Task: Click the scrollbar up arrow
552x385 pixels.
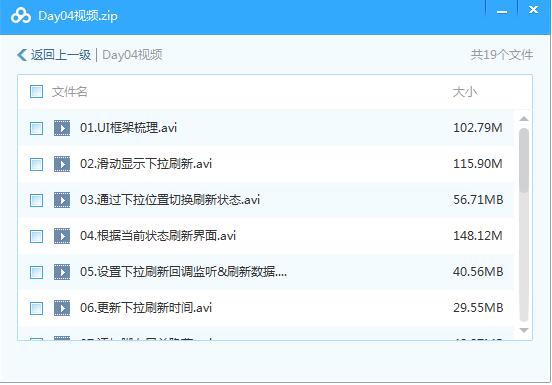Action: click(524, 119)
